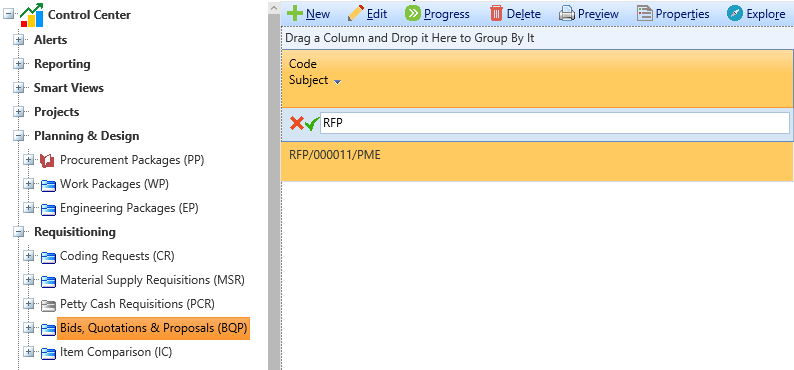Expand Procurement Packages (PP) node
The image size is (794, 370).
(x=29, y=160)
